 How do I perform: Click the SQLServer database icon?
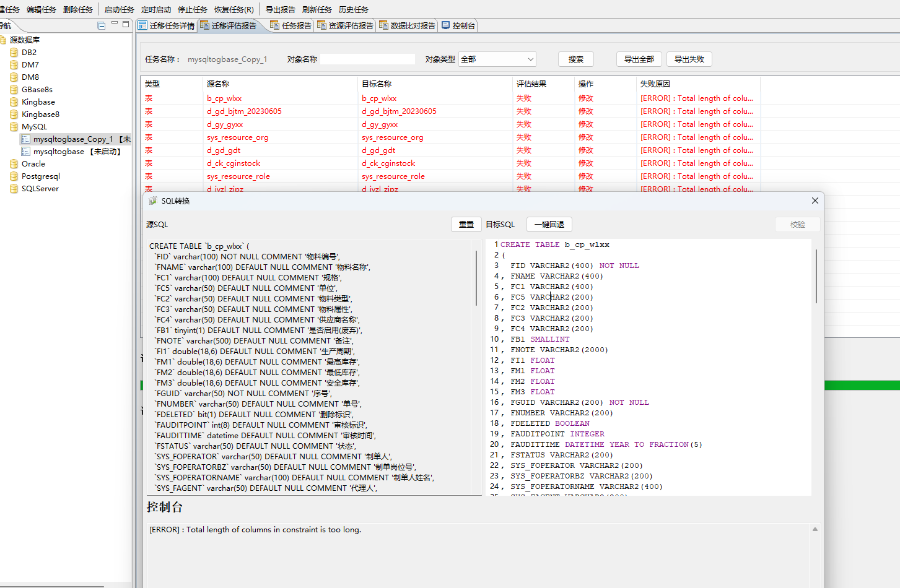pos(14,189)
